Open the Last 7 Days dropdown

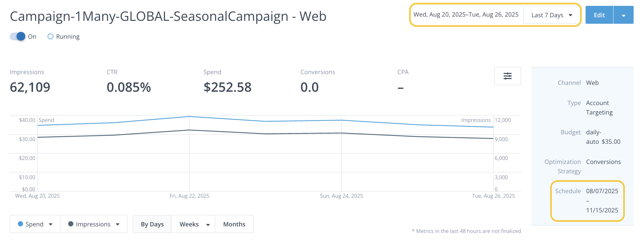[551, 15]
